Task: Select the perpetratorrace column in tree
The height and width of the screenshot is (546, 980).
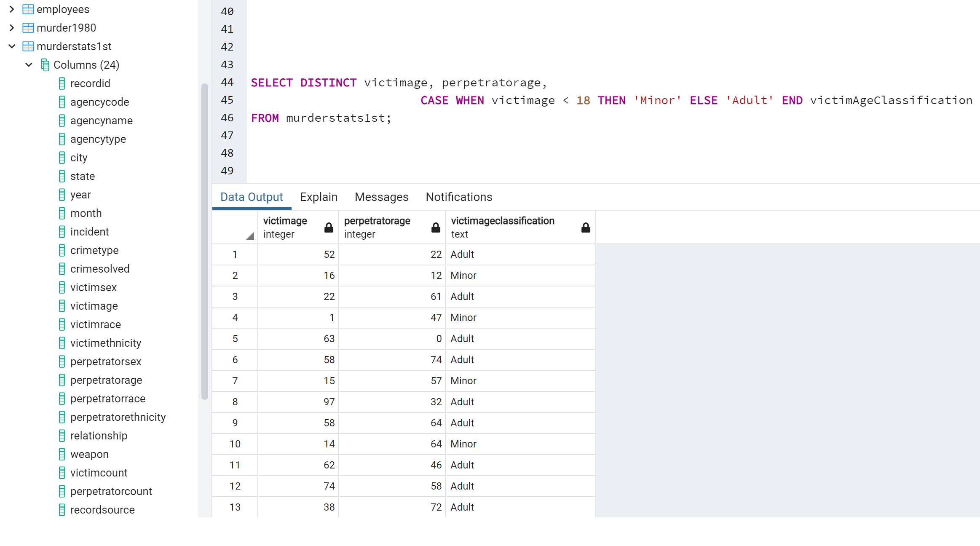Action: 108,399
